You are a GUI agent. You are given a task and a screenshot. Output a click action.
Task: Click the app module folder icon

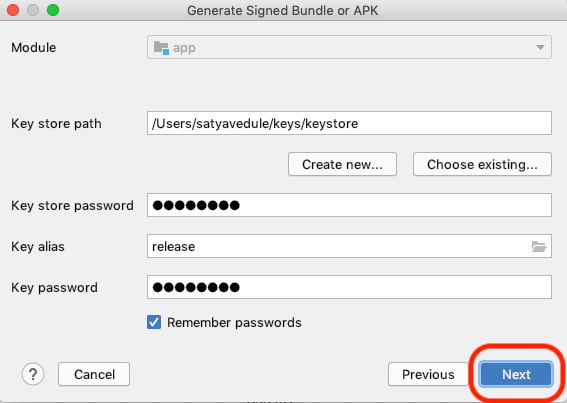161,47
